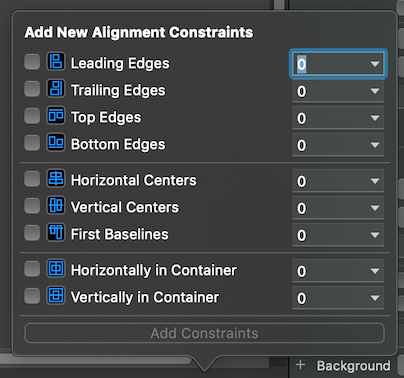The height and width of the screenshot is (378, 404).
Task: Click the Bottom Edges alignment icon
Action: click(56, 143)
